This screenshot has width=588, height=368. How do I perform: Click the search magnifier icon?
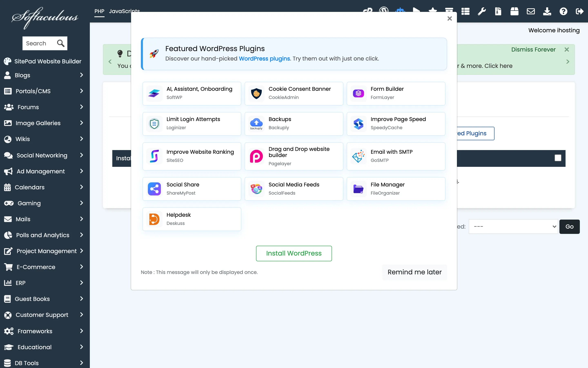[60, 43]
